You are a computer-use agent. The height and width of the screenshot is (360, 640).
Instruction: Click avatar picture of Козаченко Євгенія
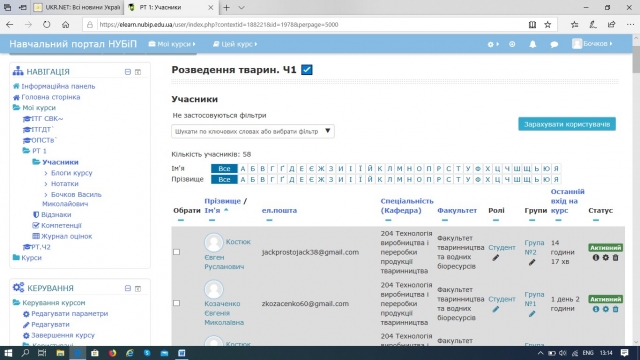point(213,289)
